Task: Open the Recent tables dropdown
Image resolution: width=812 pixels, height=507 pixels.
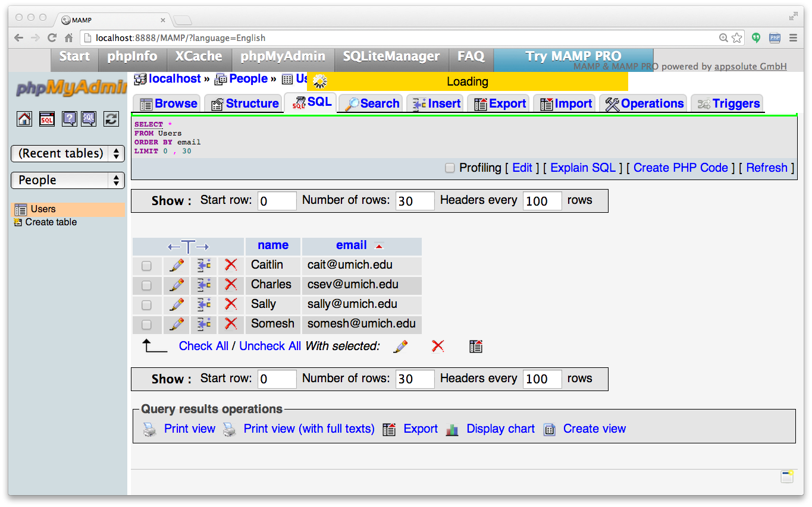Action: click(68, 153)
